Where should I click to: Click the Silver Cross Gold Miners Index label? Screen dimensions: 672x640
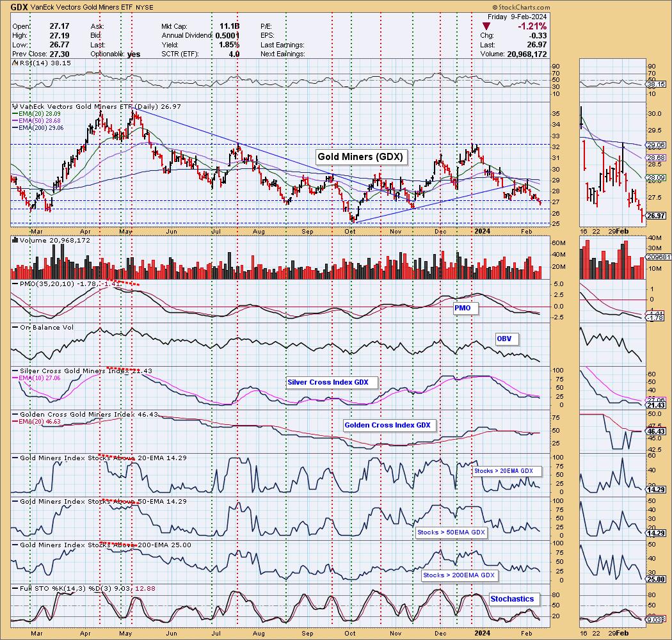pos(86,371)
